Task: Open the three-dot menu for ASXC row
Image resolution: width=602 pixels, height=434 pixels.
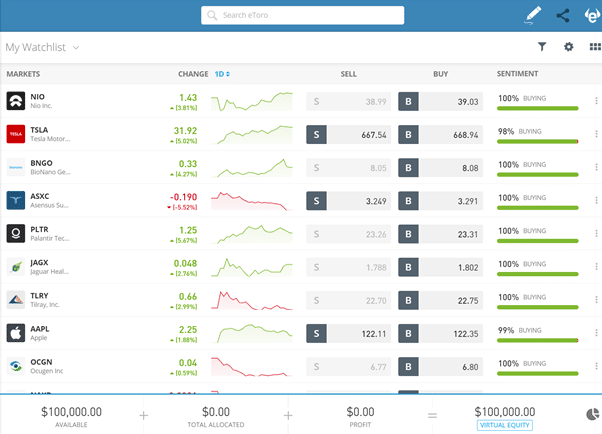Action: [x=596, y=200]
